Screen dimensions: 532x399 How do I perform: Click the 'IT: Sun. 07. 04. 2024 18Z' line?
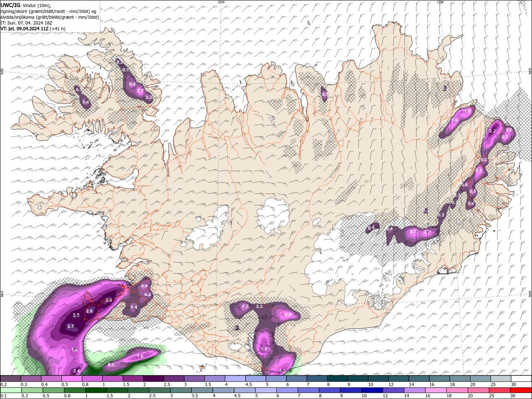27,23
